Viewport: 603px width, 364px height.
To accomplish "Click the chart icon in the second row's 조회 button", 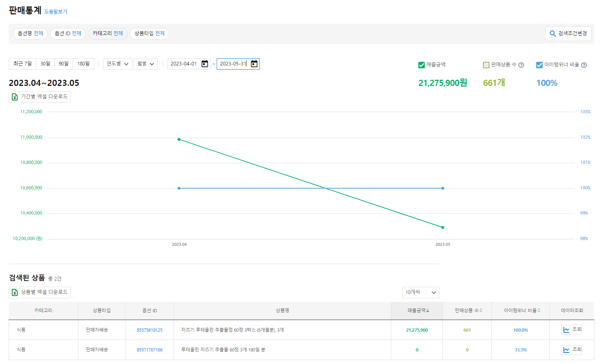I will tap(566, 349).
